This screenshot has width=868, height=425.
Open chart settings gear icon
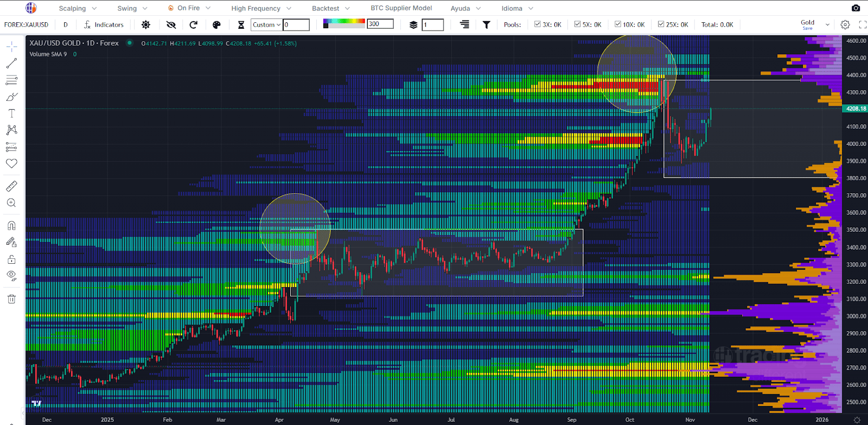(845, 24)
